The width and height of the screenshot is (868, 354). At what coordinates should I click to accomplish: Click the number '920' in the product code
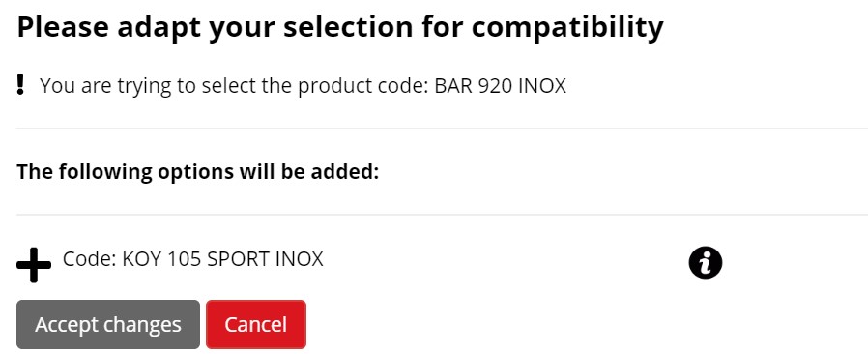click(490, 86)
